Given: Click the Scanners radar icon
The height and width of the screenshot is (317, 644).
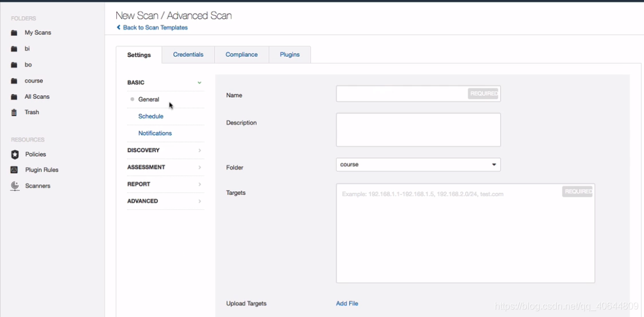Looking at the screenshot, I should pyautogui.click(x=15, y=186).
